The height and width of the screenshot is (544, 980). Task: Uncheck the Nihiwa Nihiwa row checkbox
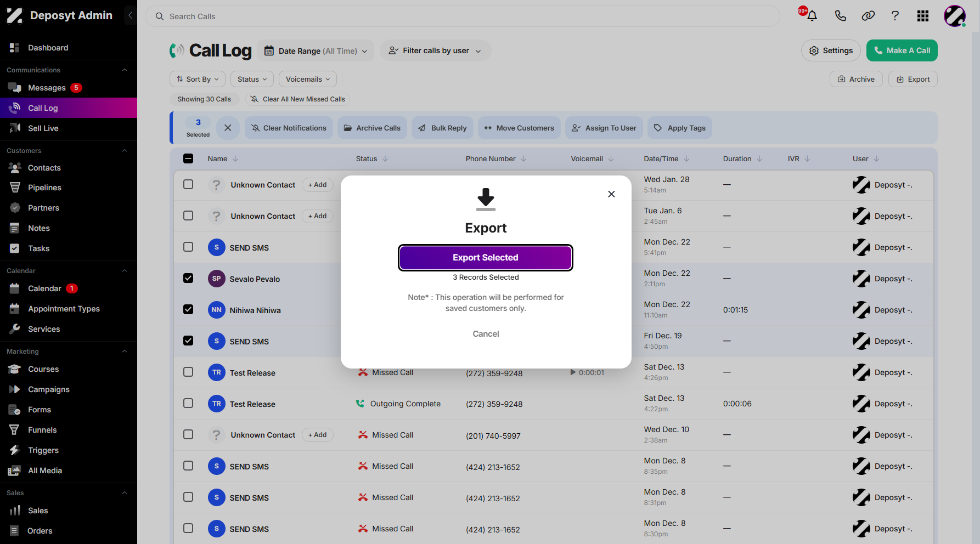(188, 309)
